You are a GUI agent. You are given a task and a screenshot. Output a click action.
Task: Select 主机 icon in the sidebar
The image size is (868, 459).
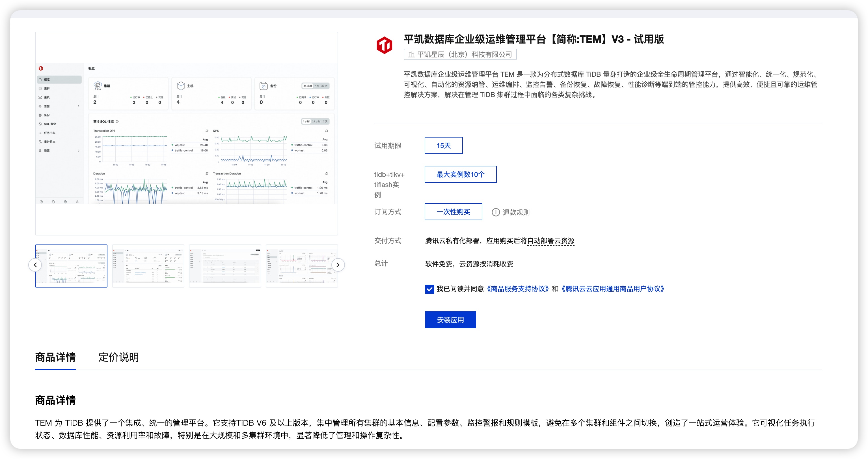40,97
